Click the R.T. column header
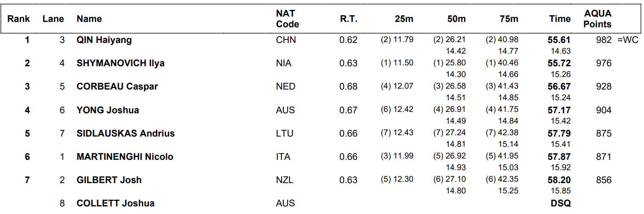Image resolution: width=644 pixels, height=214 pixels. click(x=349, y=19)
